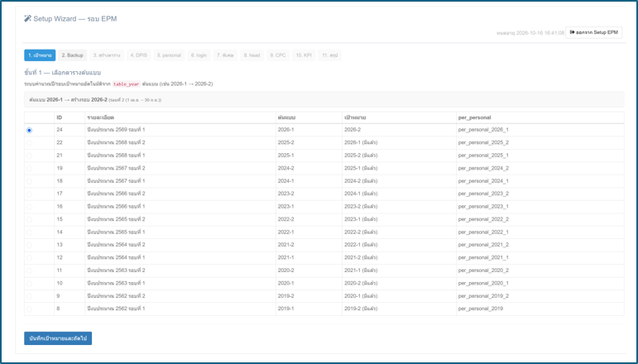Go to step tab 4. DPIS
Viewport: 638px width, 364px height.
click(139, 55)
